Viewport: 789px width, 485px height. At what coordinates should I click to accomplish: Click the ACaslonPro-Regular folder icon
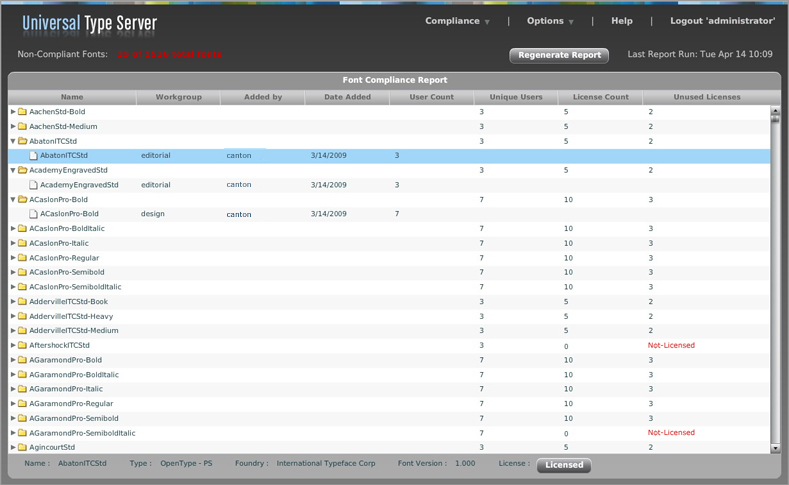pos(22,258)
